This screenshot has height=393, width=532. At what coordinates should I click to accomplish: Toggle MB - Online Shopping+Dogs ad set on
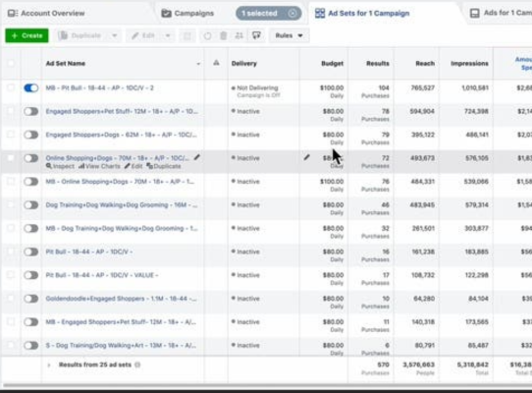pos(30,182)
